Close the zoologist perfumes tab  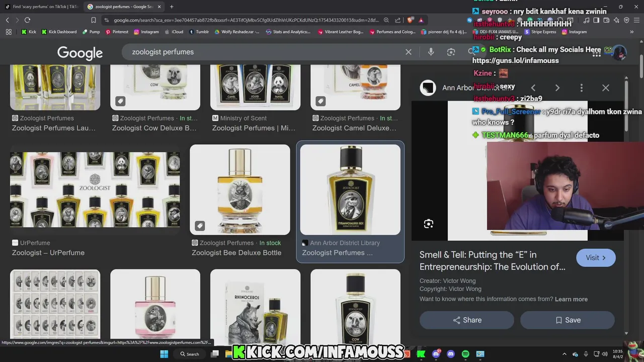click(x=159, y=7)
